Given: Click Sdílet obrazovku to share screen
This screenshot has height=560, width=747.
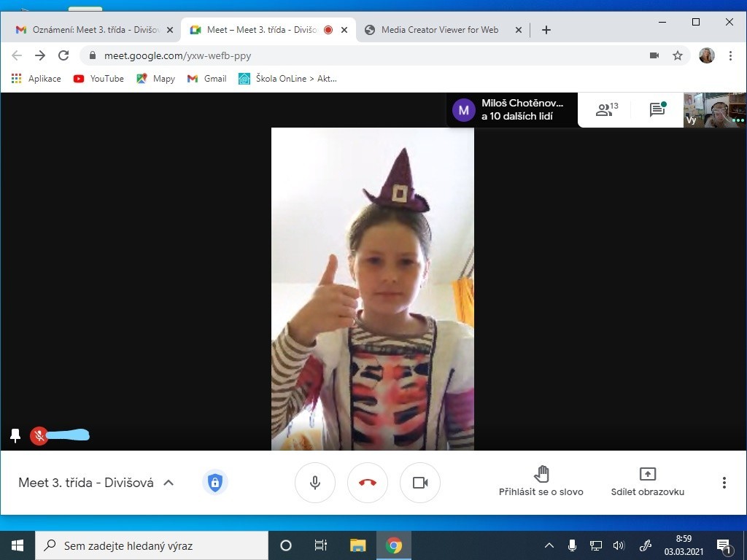Looking at the screenshot, I should pyautogui.click(x=647, y=482).
